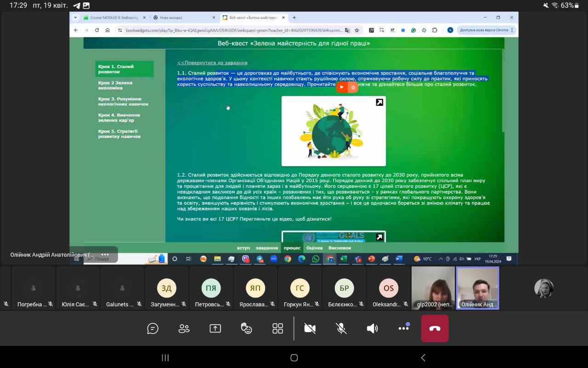The height and width of the screenshot is (368, 588).
Task: Show the participants list icon
Action: (x=184, y=328)
